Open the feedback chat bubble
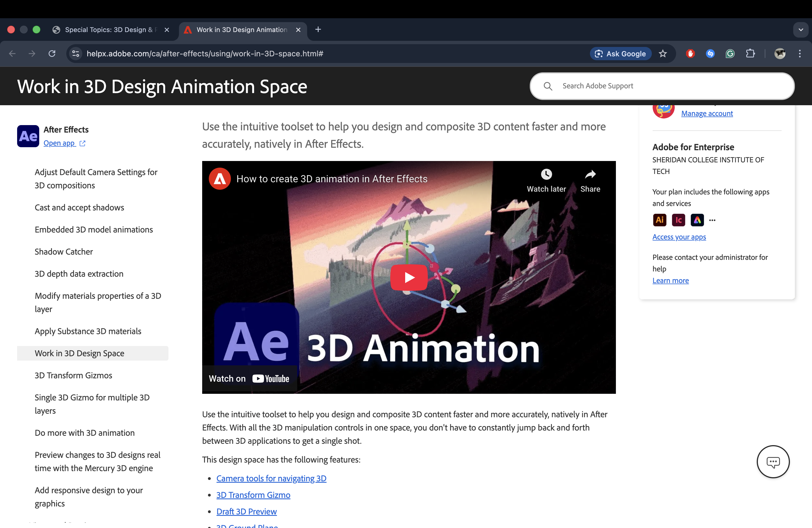The image size is (812, 528). pos(773,461)
